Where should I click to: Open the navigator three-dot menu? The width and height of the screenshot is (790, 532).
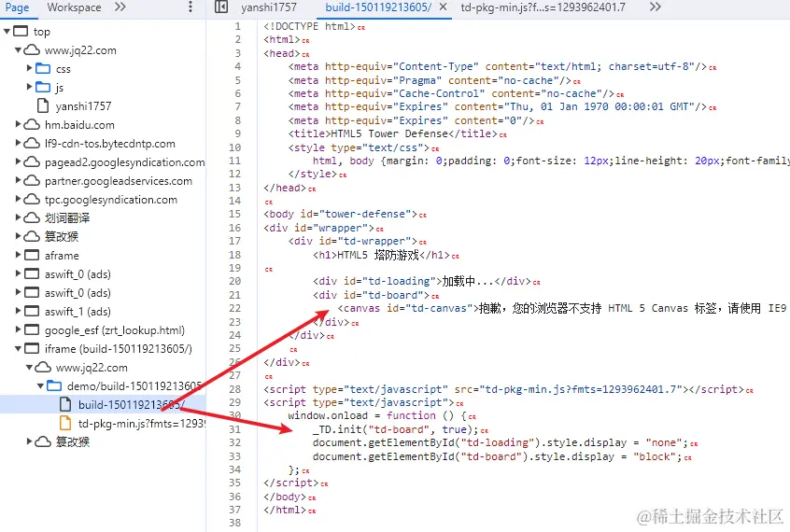pyautogui.click(x=190, y=7)
